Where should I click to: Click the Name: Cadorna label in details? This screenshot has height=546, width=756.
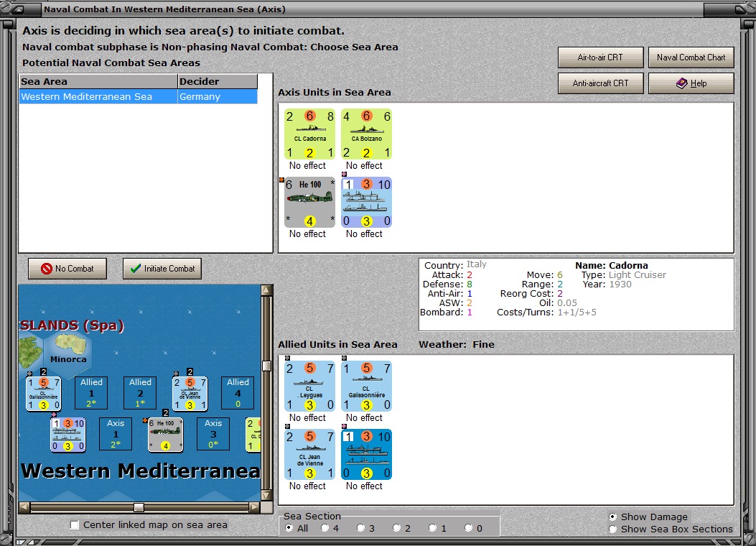pyautogui.click(x=612, y=265)
